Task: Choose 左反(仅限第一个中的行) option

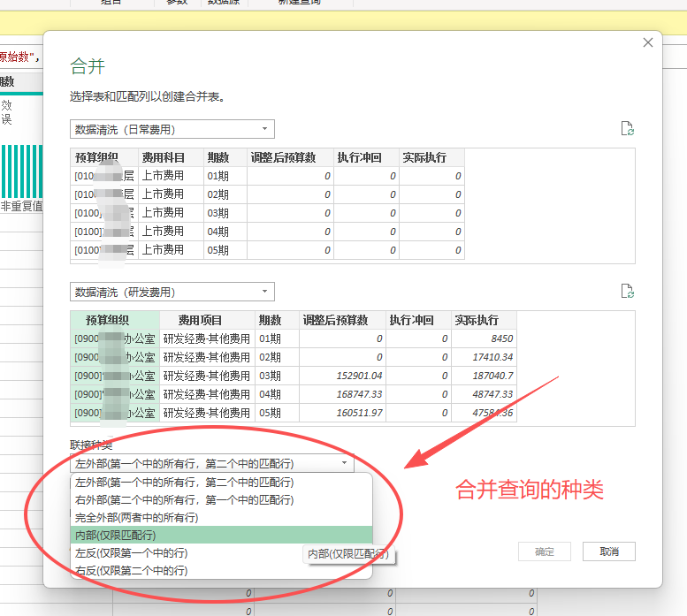Action: (x=221, y=553)
